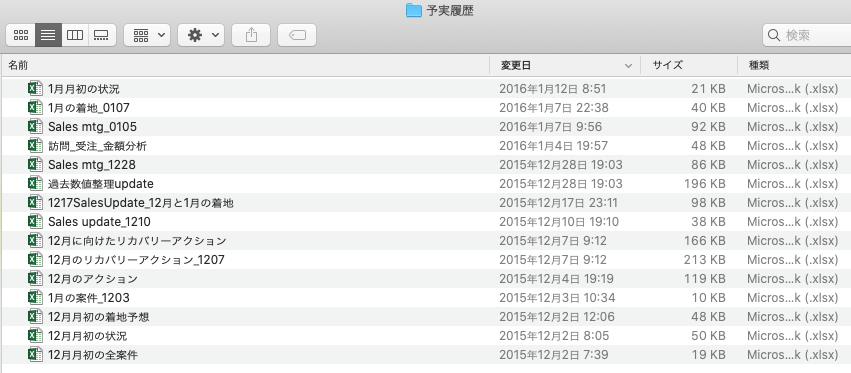The height and width of the screenshot is (373, 851).
Task: Click Excel icon of 1月の案件_1203
Action: tap(35, 298)
